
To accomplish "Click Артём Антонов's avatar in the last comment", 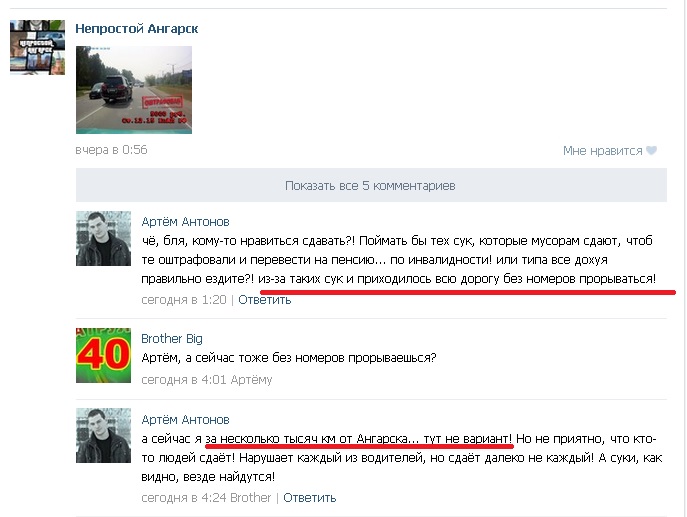I will [103, 434].
